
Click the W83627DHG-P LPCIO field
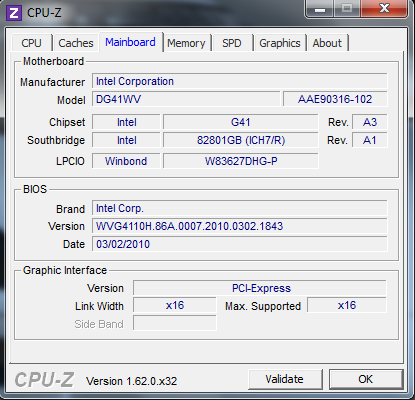[x=240, y=161]
